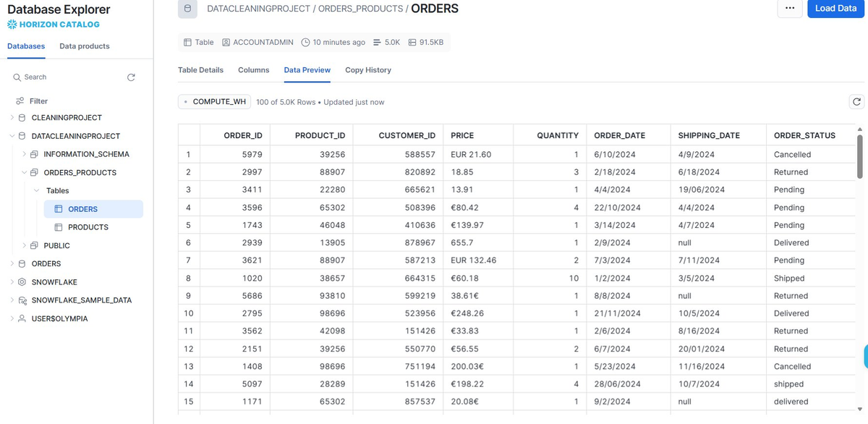Click the SNOWFLAKE application icon in tree
Image resolution: width=868 pixels, height=424 pixels.
coord(22,282)
